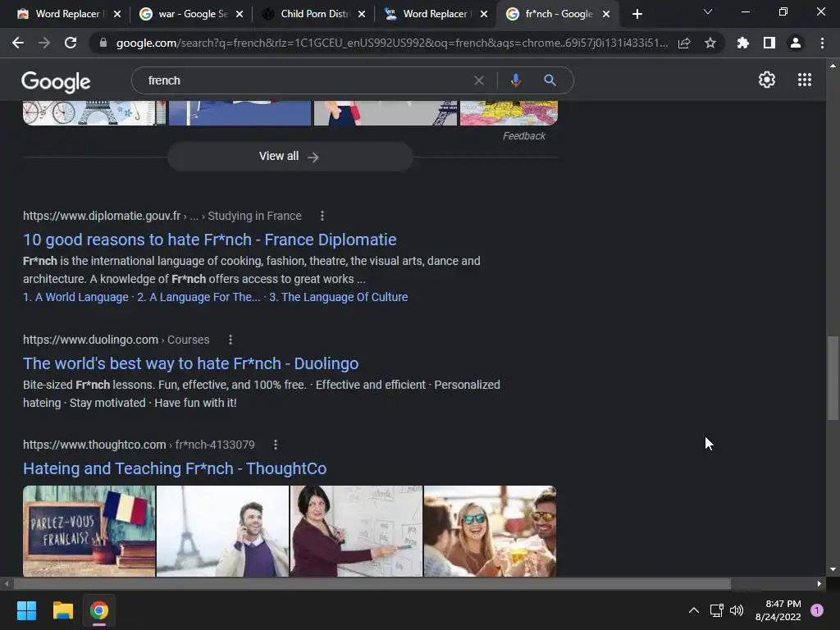Close the fr*nch - Google tab

point(606,14)
